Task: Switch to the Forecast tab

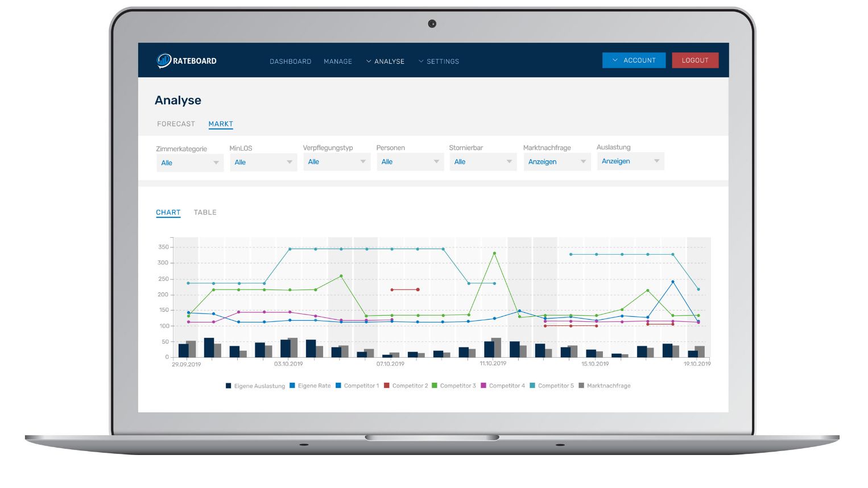Action: pyautogui.click(x=176, y=123)
